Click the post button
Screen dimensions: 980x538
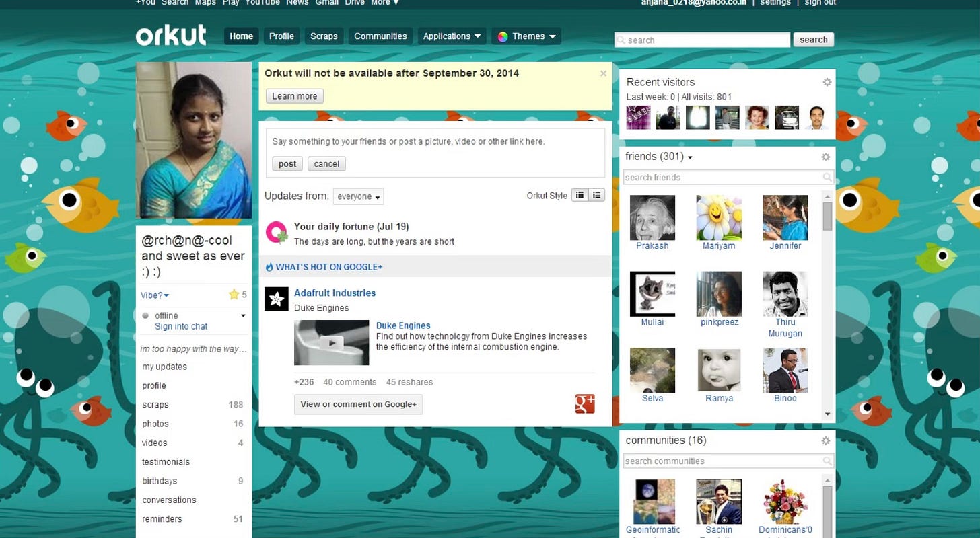(x=287, y=163)
